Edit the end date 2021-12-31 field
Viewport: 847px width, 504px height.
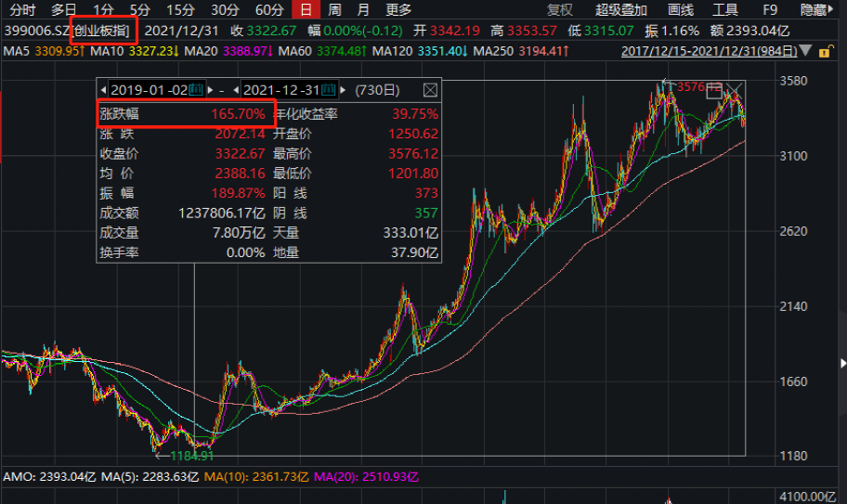pos(280,90)
